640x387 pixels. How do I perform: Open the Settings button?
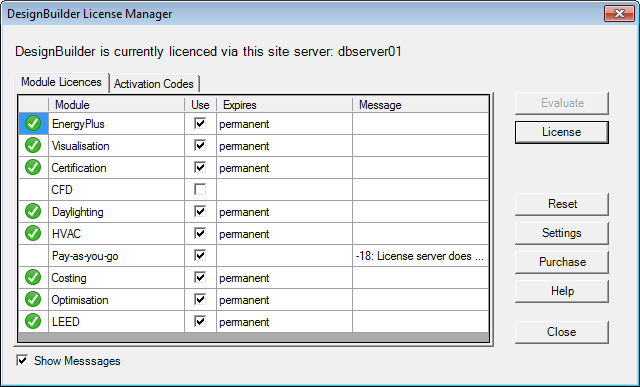pos(562,233)
